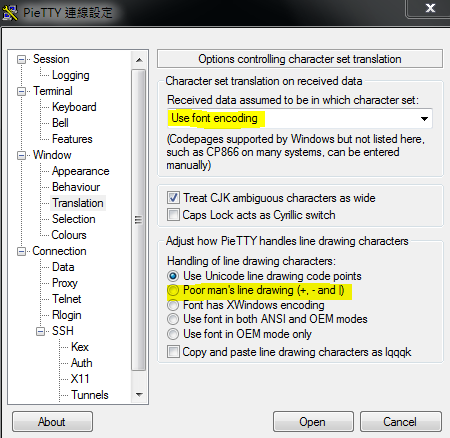Image resolution: width=450 pixels, height=438 pixels.
Task: Collapse the Terminal tree node
Action: (x=21, y=91)
